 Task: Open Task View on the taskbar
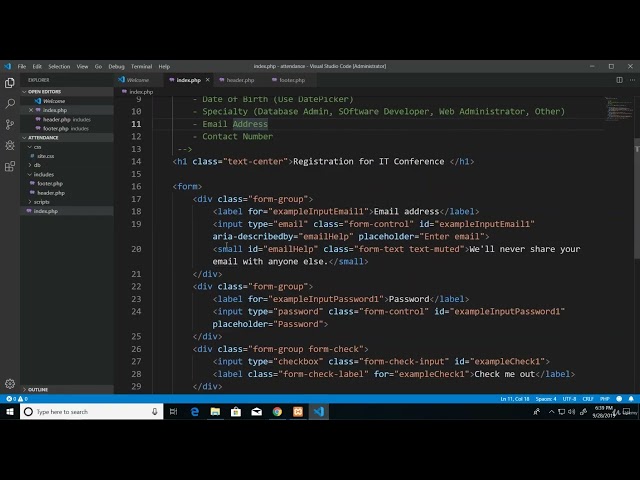173,412
